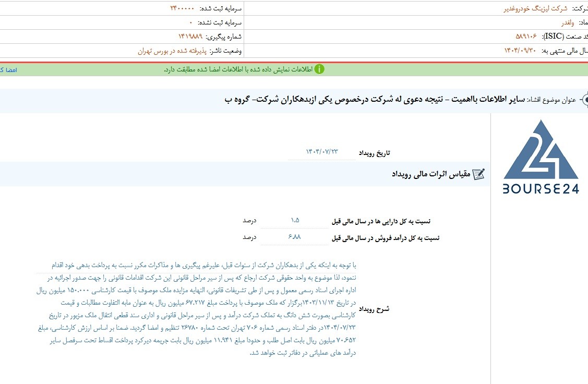Click the notepad pencil icon beside مقیاس اثرات مالی رویداد

(478, 174)
